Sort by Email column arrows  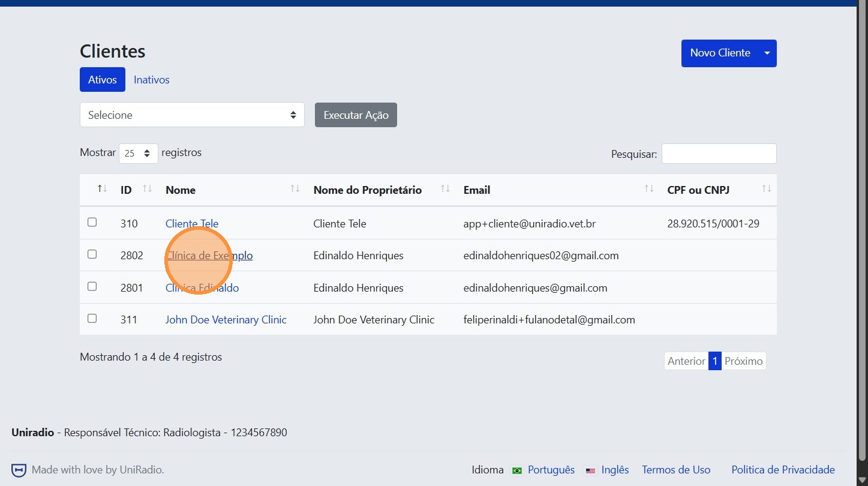click(648, 190)
